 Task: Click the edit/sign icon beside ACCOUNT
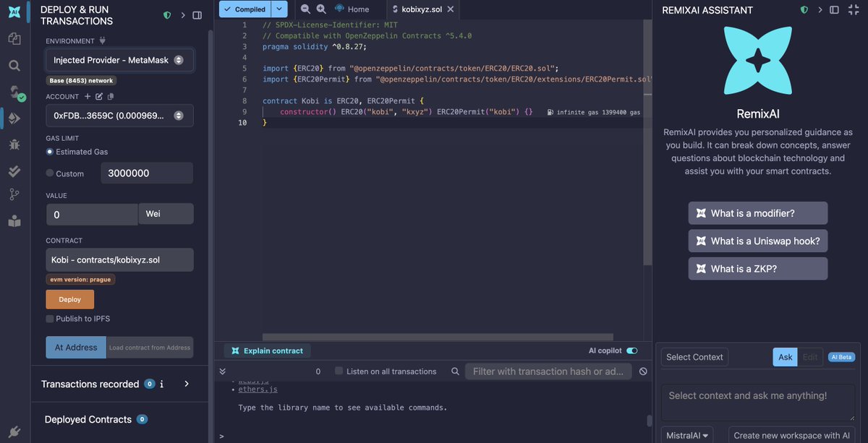(x=99, y=96)
